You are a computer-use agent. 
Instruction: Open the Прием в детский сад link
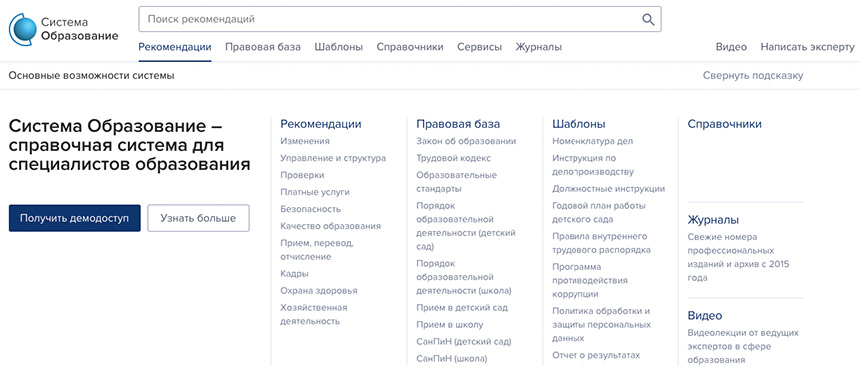pos(462,308)
